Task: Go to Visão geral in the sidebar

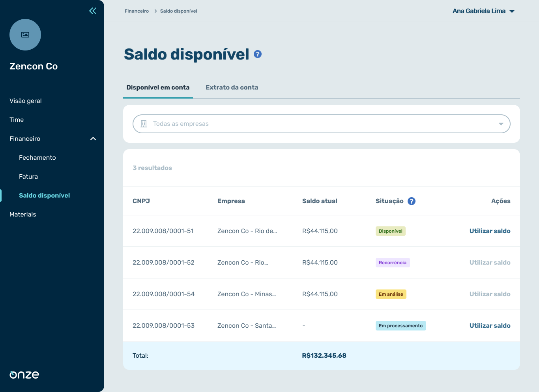Action: pyautogui.click(x=25, y=101)
